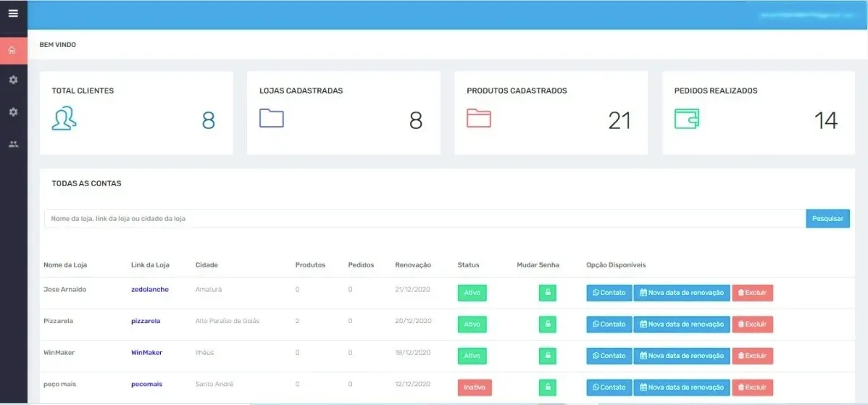Open the second gear settings sidebar icon
Screen dimensions: 868x405
[13, 112]
